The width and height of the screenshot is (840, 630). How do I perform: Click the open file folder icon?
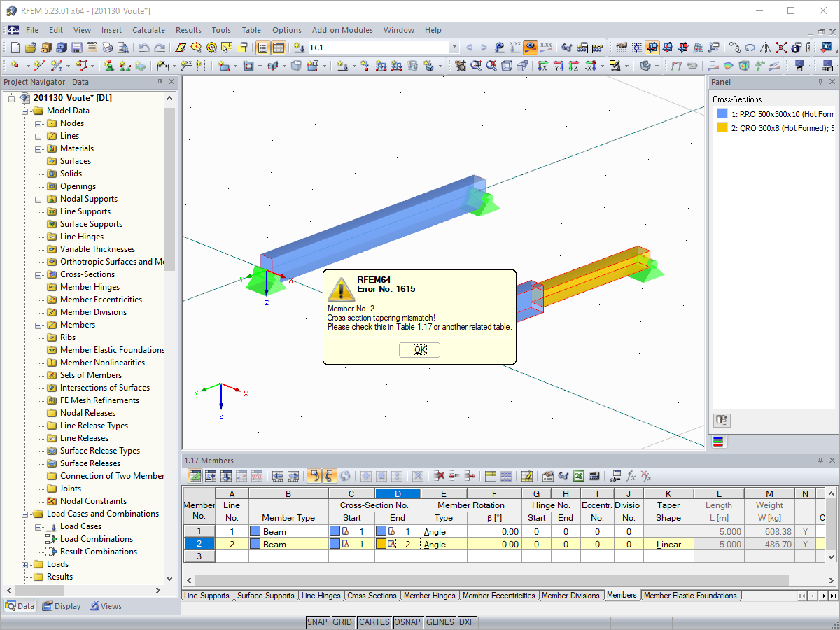tap(30, 48)
